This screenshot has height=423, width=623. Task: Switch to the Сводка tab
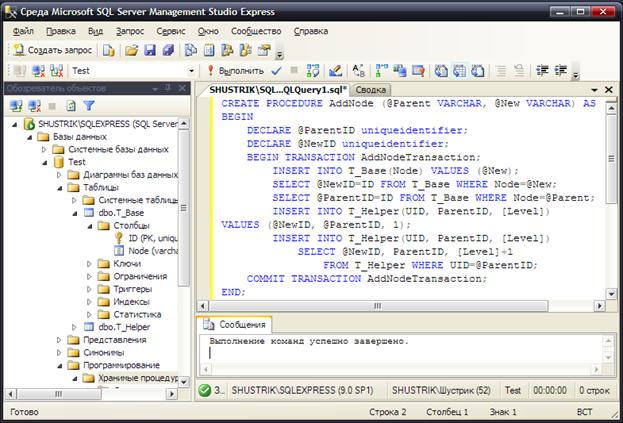click(x=370, y=90)
